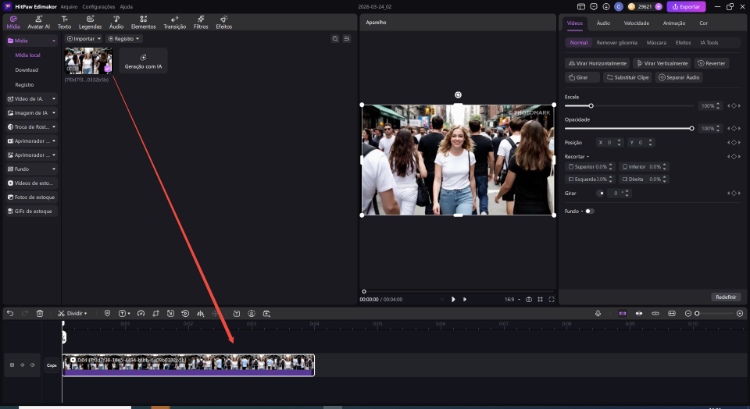Toggle track lock on the timeline track

click(x=12, y=365)
